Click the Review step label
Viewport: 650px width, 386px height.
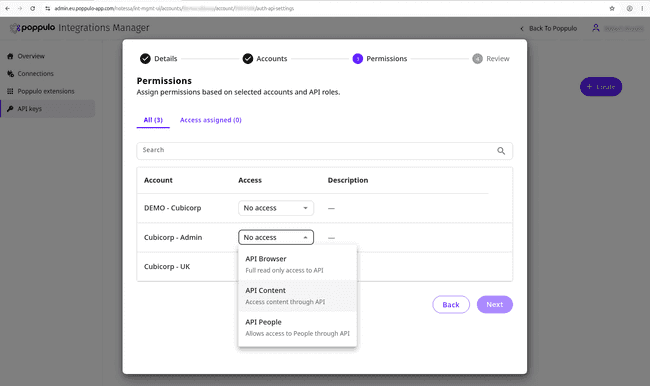coord(497,58)
